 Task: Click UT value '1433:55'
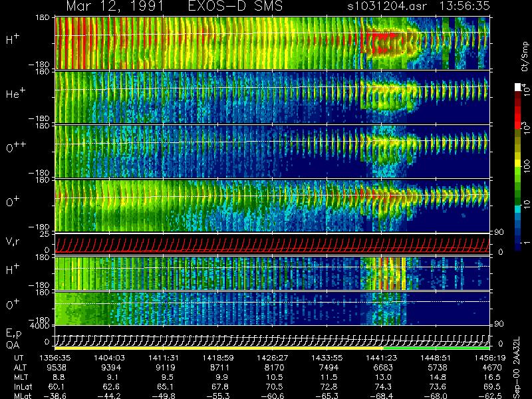click(x=327, y=358)
